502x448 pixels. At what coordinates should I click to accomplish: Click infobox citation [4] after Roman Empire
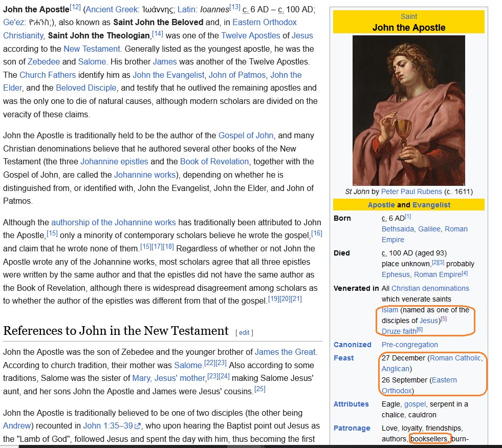point(465,273)
